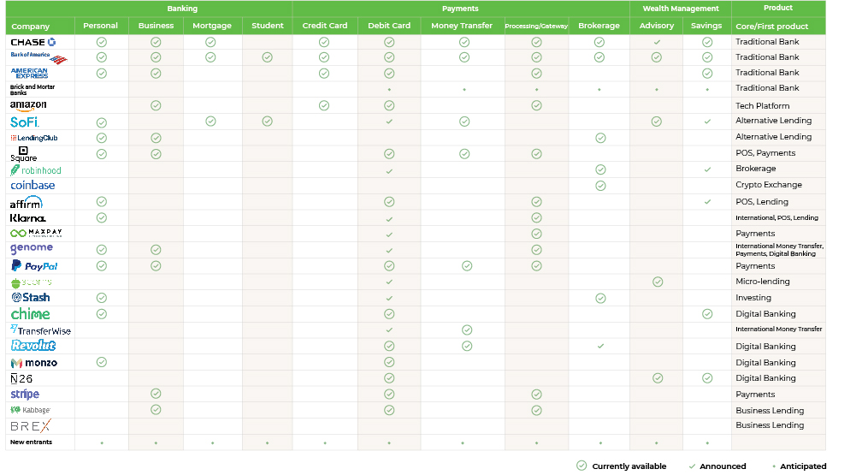Select the PayPal logo

(34, 266)
